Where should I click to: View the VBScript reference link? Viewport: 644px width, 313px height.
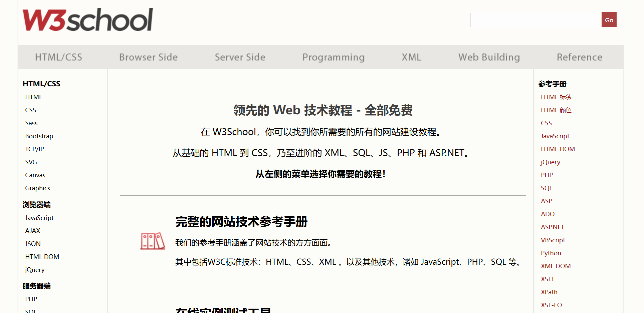pyautogui.click(x=553, y=240)
